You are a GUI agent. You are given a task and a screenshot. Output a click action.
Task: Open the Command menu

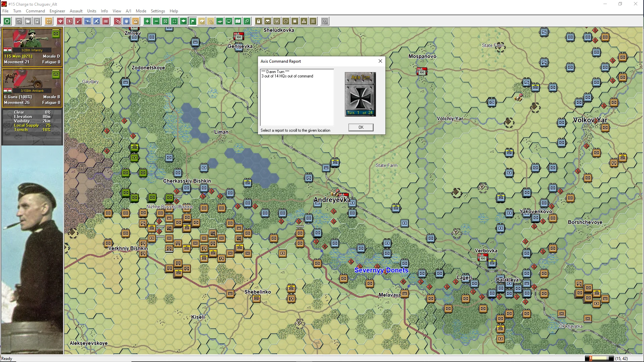(35, 11)
